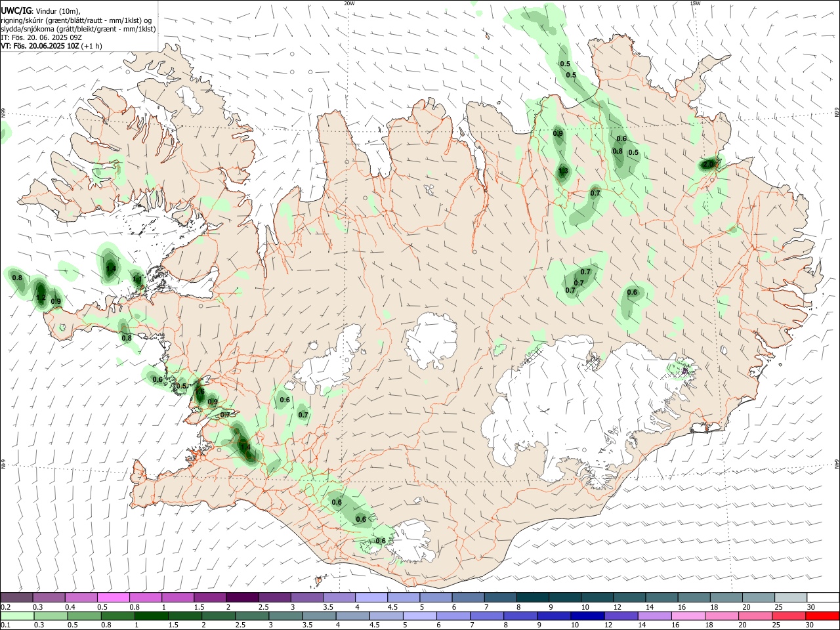
Task: Click the '20W' longitude label
Action: [x=349, y=3]
